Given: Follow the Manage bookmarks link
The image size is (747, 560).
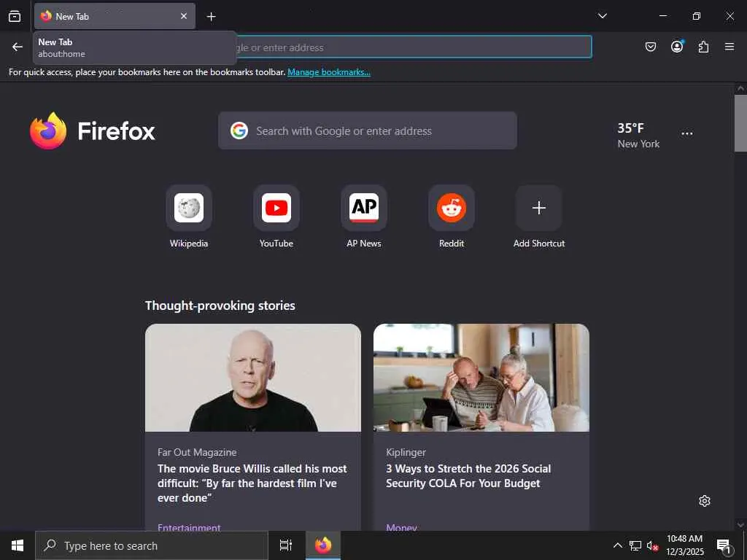Looking at the screenshot, I should pyautogui.click(x=329, y=72).
